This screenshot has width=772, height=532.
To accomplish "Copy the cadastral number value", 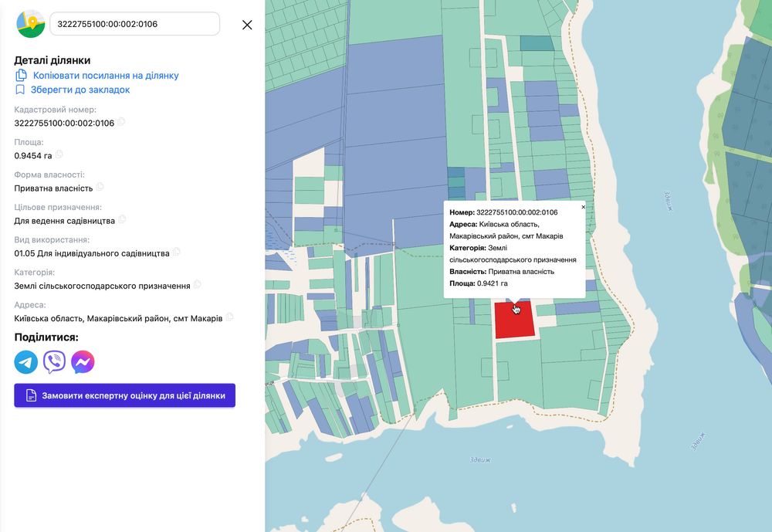I will pyautogui.click(x=121, y=123).
